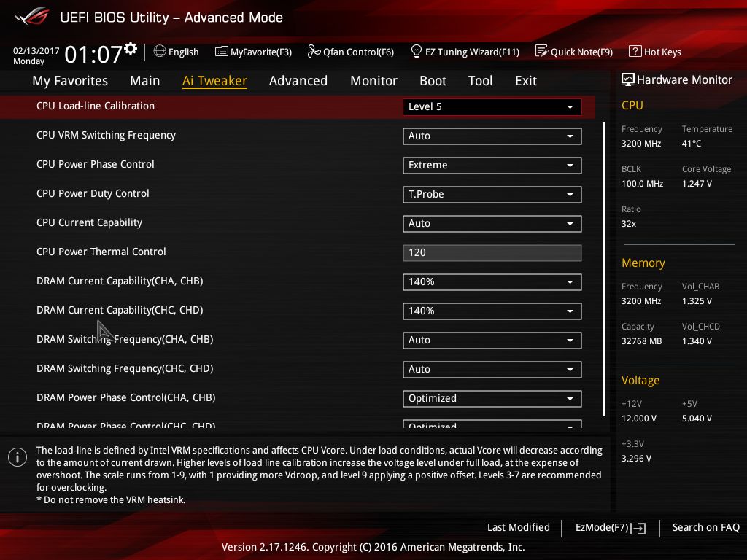Click CPU Power Thermal Control field 120
Image resolution: width=747 pixels, height=560 pixels.
[492, 252]
